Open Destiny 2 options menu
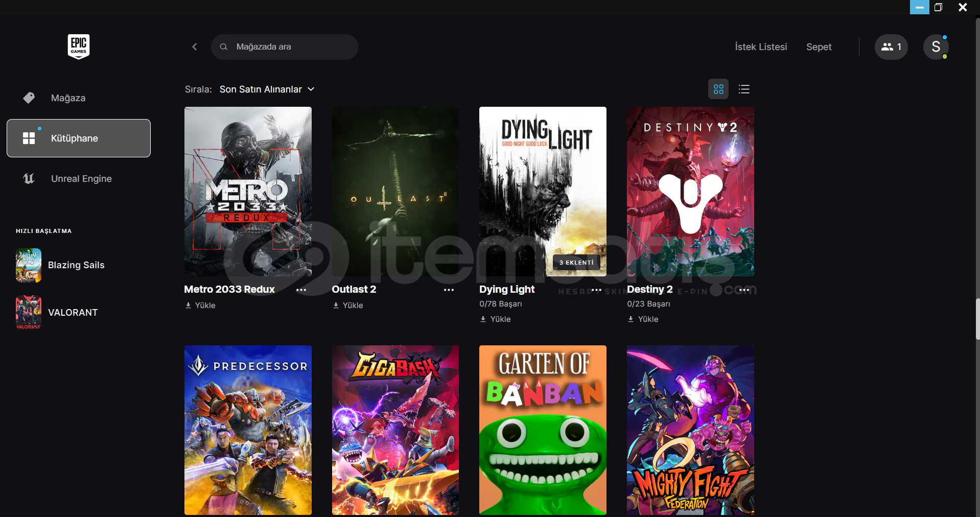This screenshot has height=517, width=980. pos(744,290)
